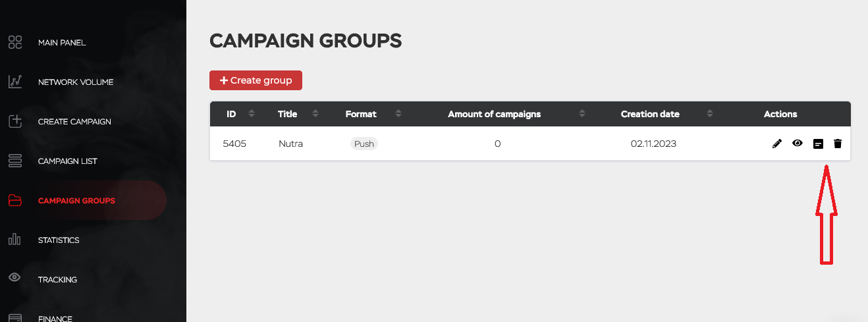Click the Tracking eye icon in sidebar
This screenshot has height=322, width=868.
point(14,278)
